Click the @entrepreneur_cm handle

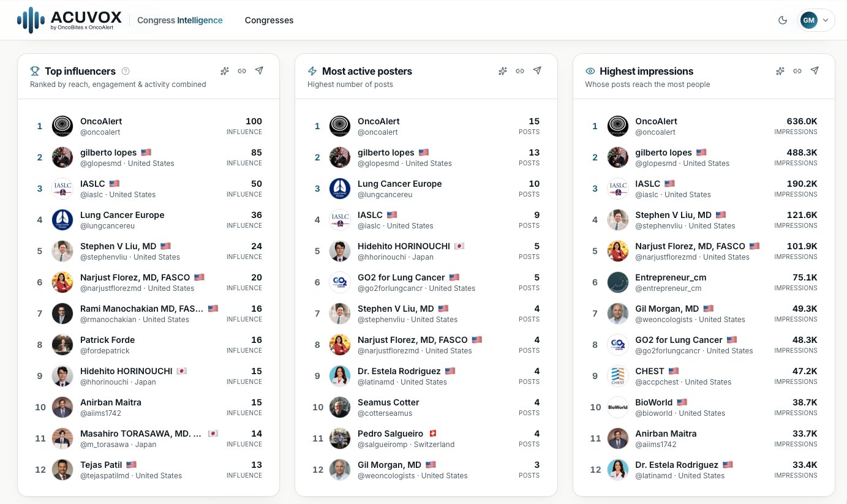pos(668,288)
